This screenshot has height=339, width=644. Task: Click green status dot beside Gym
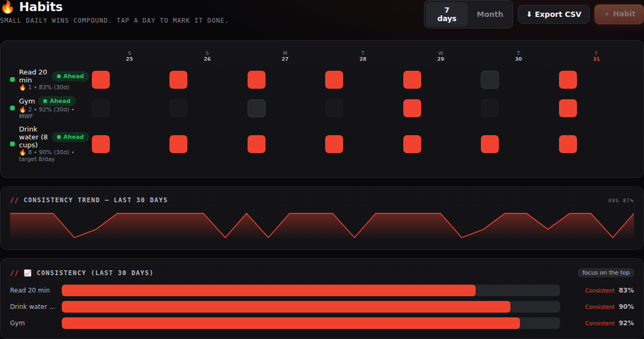[x=13, y=108]
